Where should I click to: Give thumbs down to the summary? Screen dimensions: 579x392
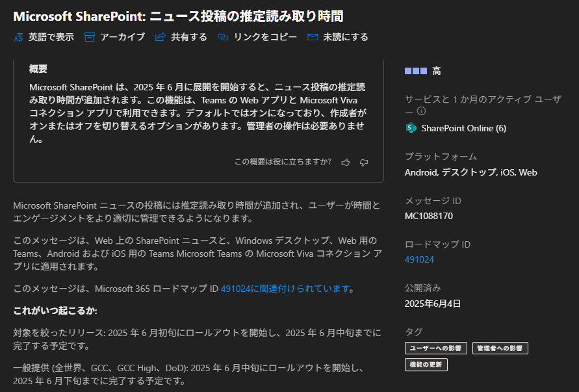click(x=364, y=162)
